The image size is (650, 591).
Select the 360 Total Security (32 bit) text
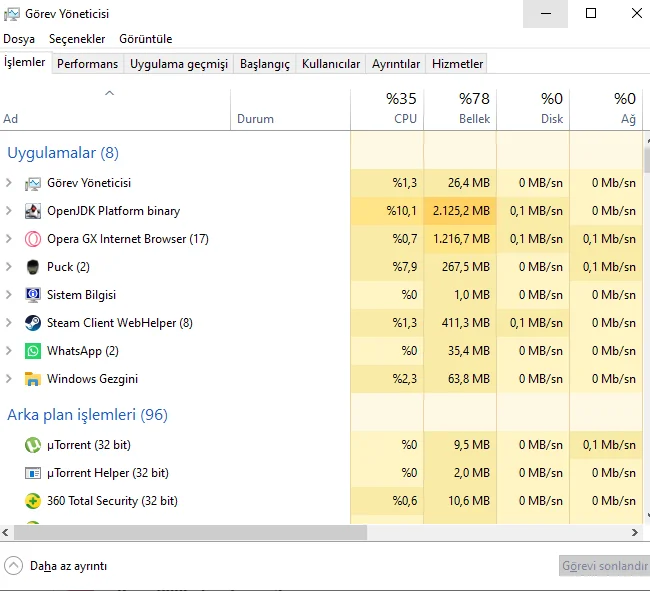[112, 501]
